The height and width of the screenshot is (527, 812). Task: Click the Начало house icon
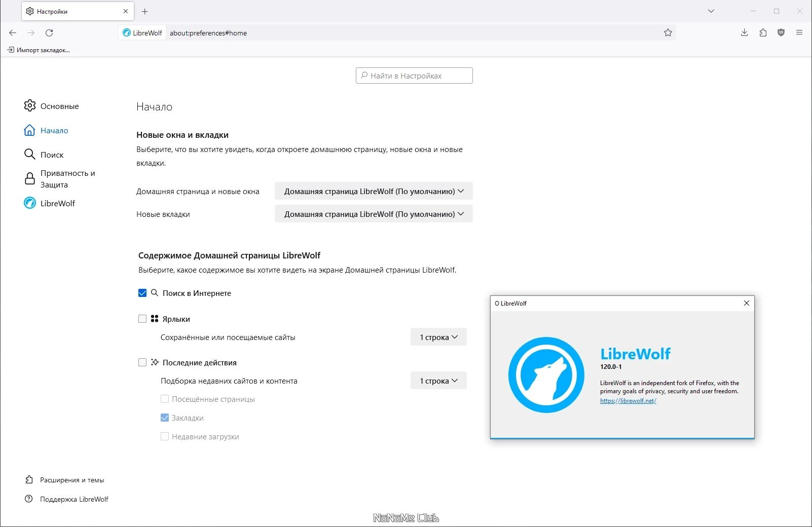[30, 130]
